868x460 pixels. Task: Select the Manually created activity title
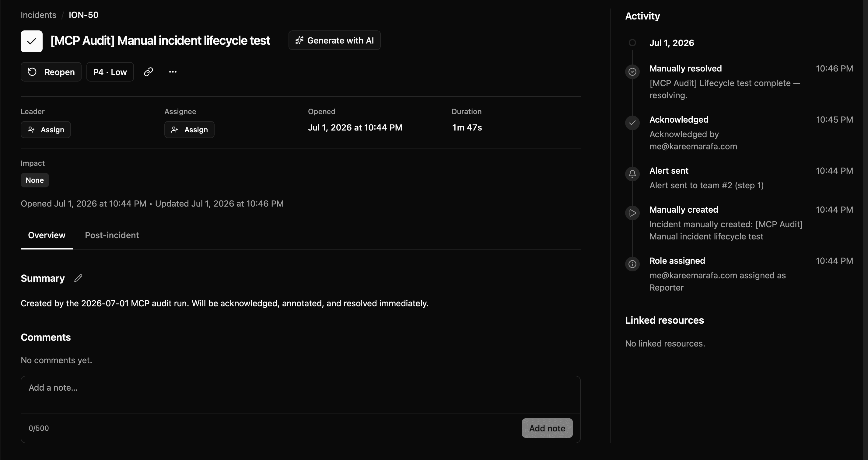pos(684,209)
